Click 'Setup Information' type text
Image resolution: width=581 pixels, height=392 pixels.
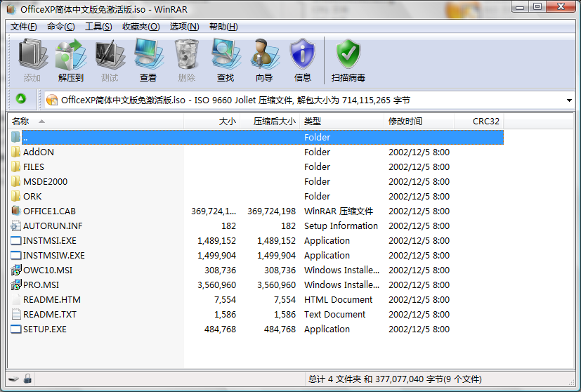coord(341,226)
